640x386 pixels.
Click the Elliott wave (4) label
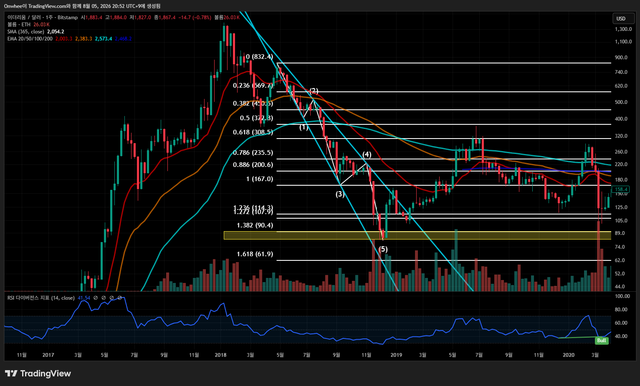367,154
